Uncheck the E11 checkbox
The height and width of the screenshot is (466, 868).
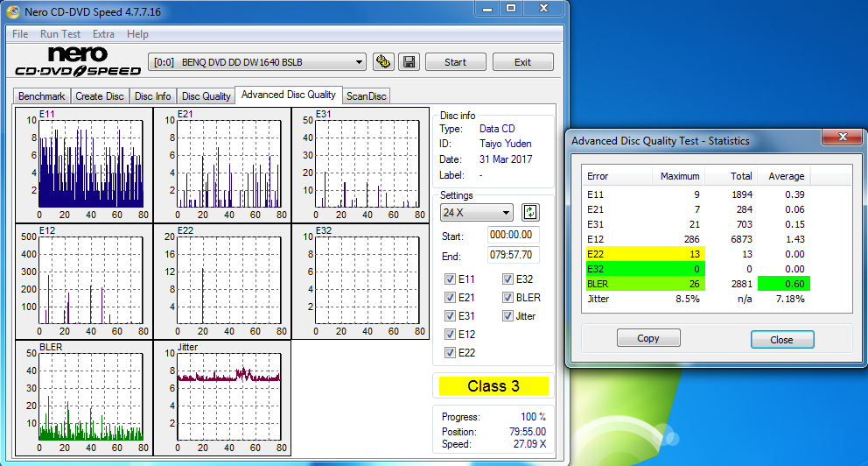(x=451, y=279)
